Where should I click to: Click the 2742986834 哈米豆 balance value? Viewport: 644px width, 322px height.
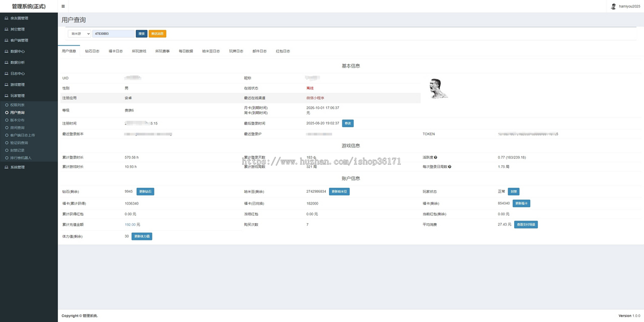(x=316, y=192)
